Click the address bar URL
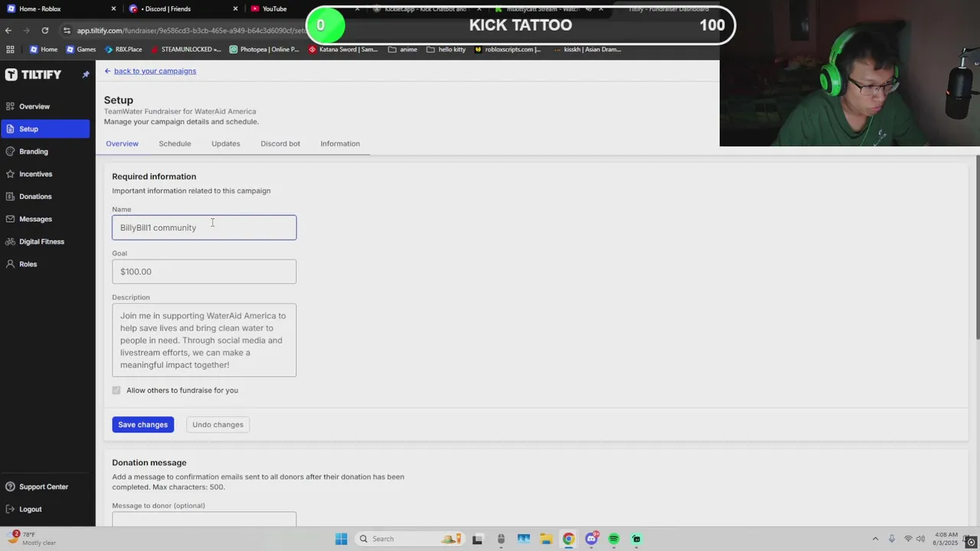This screenshot has height=551, width=980. 191,31
